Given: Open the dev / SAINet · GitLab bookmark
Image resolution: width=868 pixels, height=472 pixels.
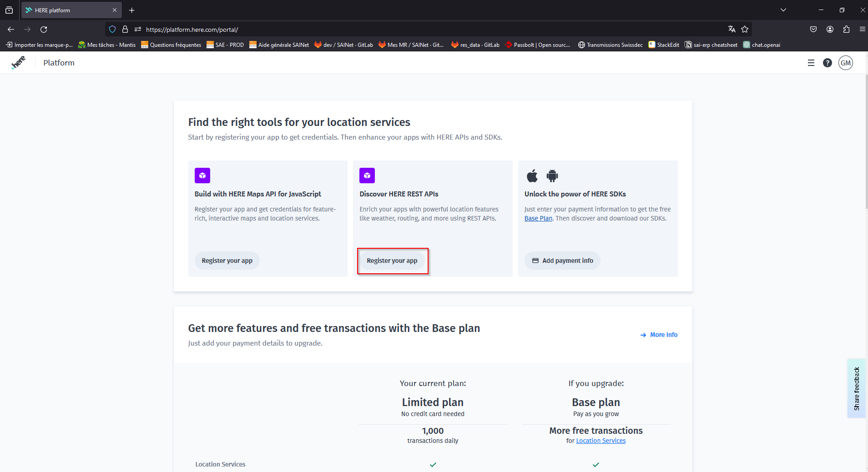Looking at the screenshot, I should click(343, 45).
